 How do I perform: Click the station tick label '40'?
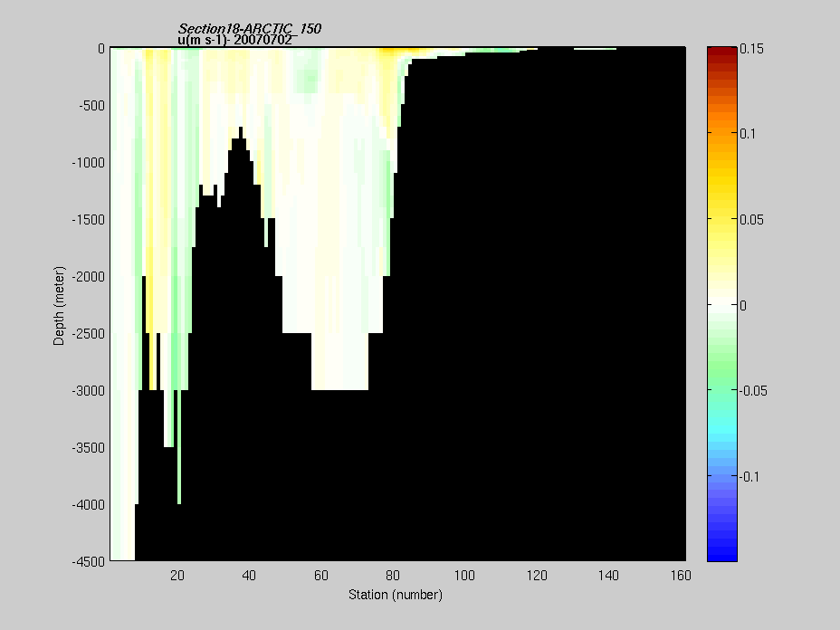click(x=249, y=576)
